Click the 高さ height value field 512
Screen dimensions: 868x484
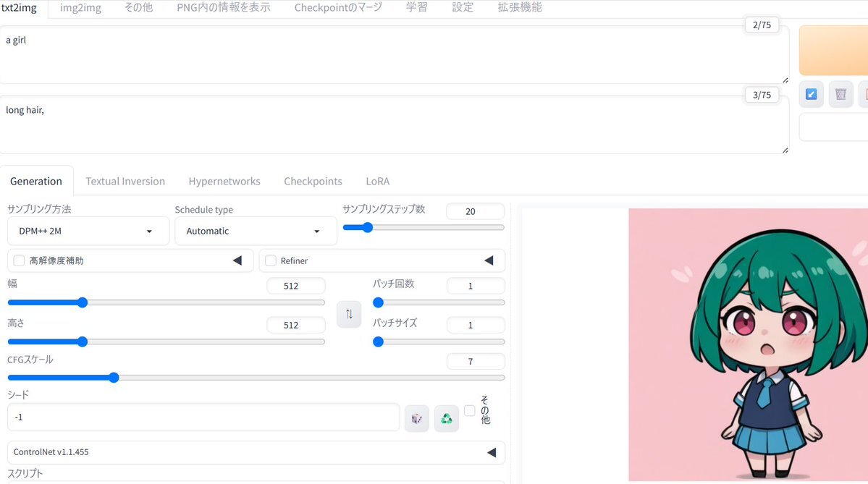[296, 326]
